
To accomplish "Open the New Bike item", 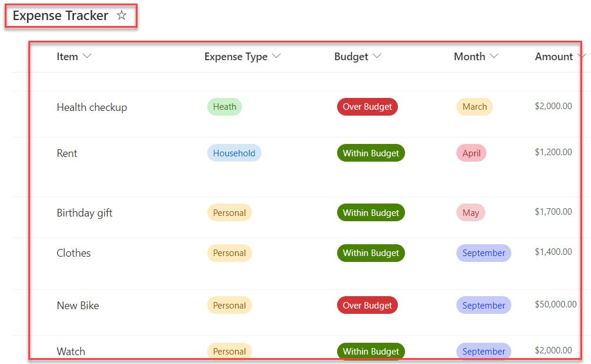I will click(x=78, y=305).
